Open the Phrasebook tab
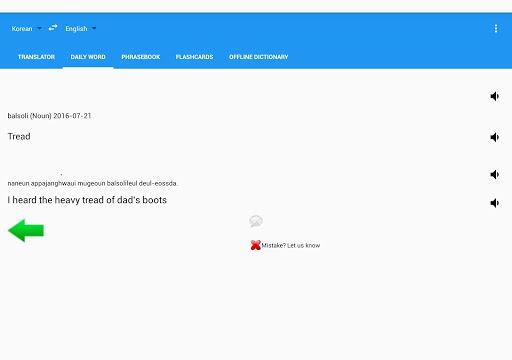The image size is (512, 360). pyautogui.click(x=141, y=57)
